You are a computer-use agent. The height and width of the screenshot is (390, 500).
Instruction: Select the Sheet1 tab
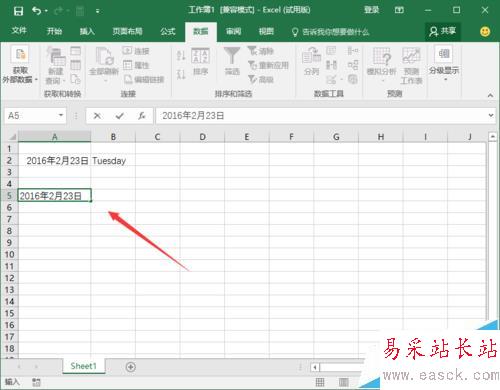83,366
